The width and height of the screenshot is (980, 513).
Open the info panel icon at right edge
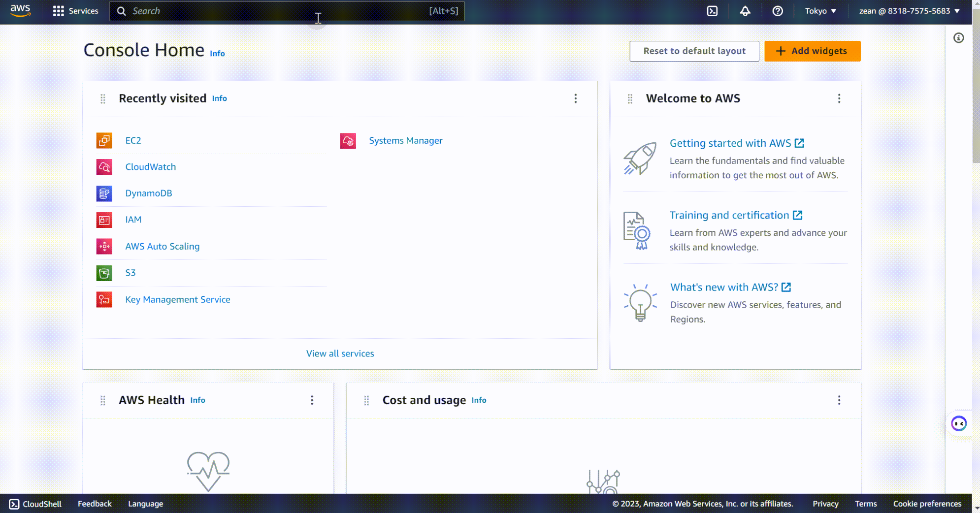pyautogui.click(x=958, y=38)
